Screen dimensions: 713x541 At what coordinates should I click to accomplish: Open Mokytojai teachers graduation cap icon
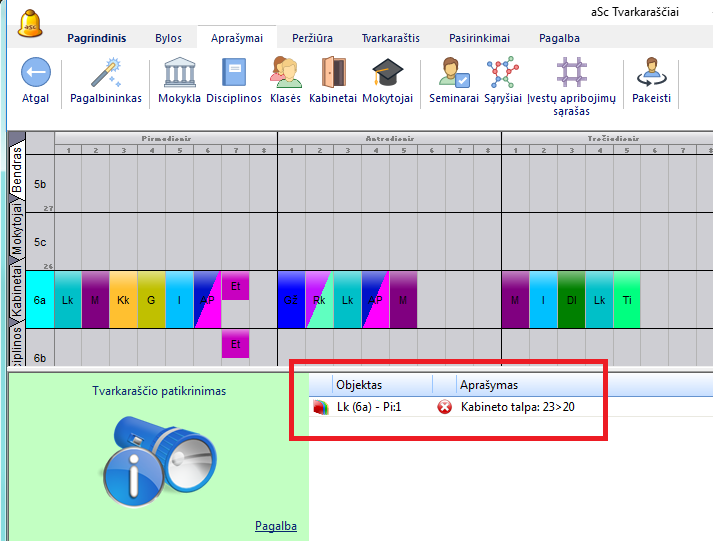(387, 74)
